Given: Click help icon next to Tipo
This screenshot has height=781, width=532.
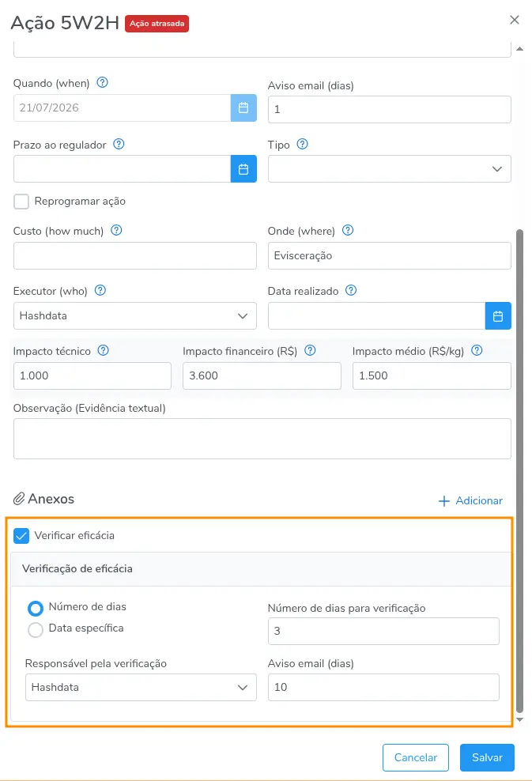Looking at the screenshot, I should tap(303, 144).
